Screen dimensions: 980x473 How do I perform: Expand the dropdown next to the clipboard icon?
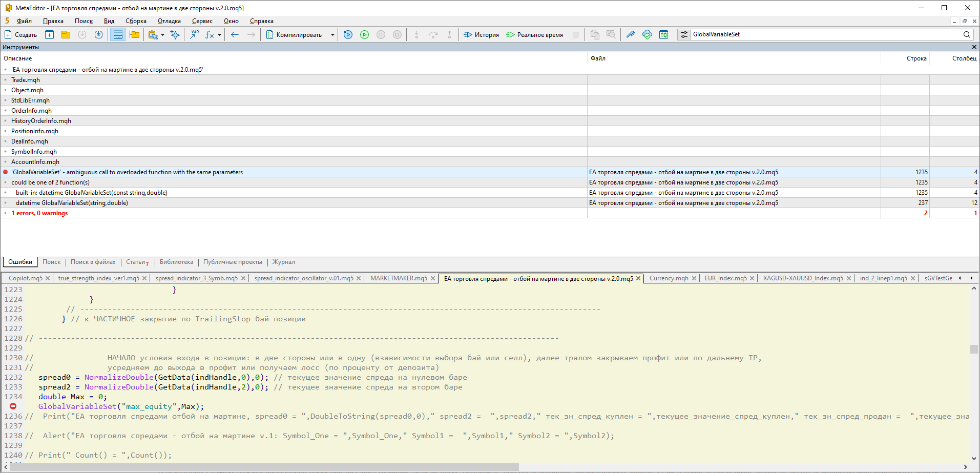pyautogui.click(x=163, y=34)
